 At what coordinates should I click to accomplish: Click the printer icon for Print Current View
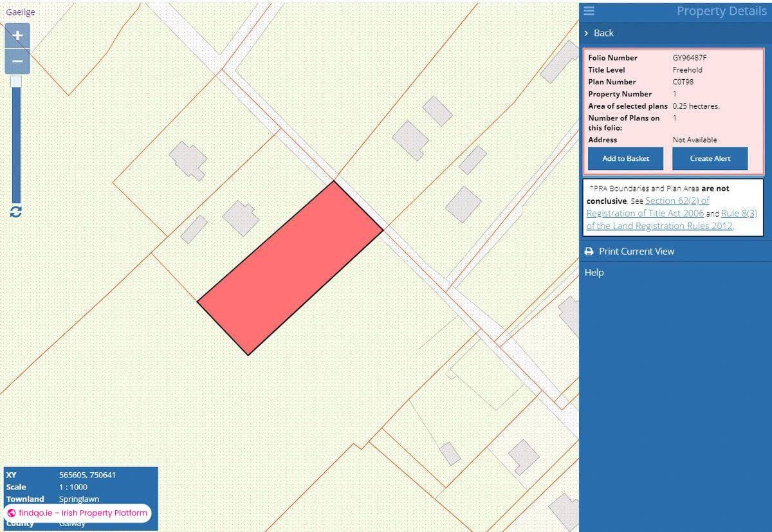(x=589, y=252)
